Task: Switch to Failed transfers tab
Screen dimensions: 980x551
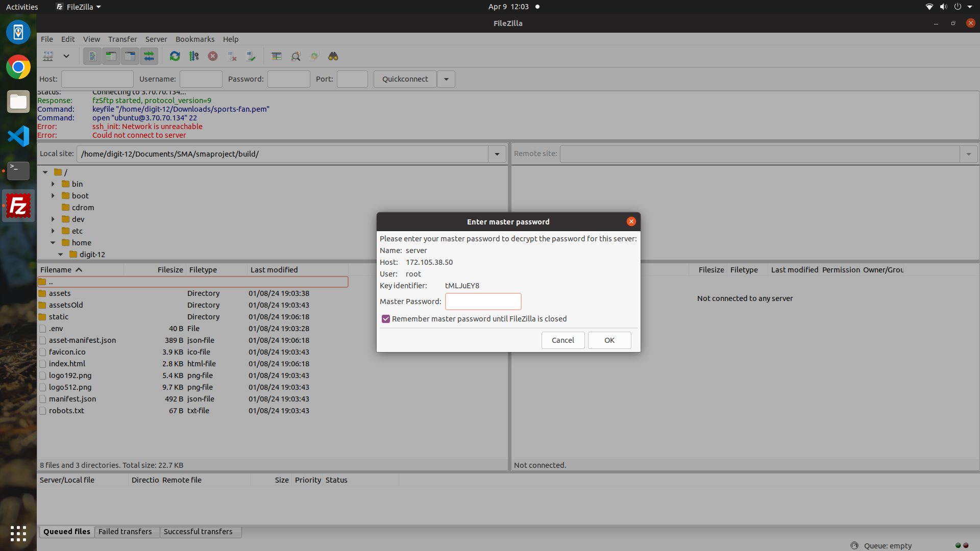Action: click(x=125, y=532)
